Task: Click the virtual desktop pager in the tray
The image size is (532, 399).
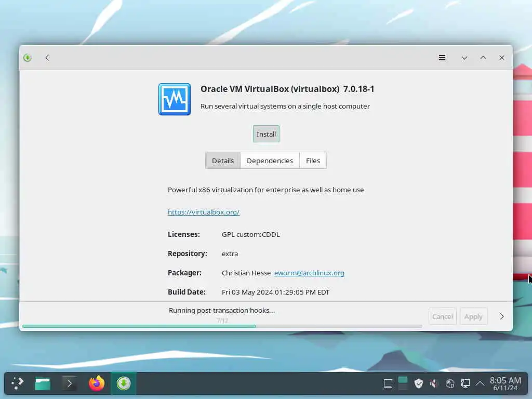Action: pyautogui.click(x=403, y=383)
